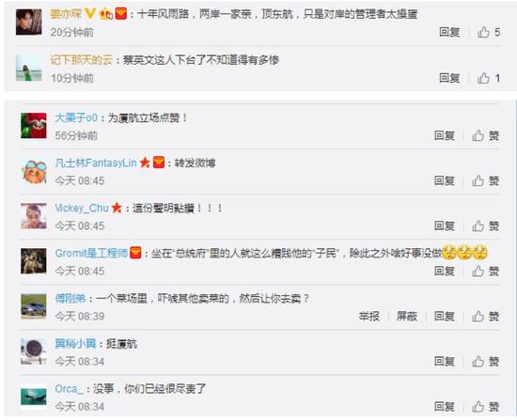Reply to Orca_'s comment
The image size is (517, 420).
coord(445,407)
